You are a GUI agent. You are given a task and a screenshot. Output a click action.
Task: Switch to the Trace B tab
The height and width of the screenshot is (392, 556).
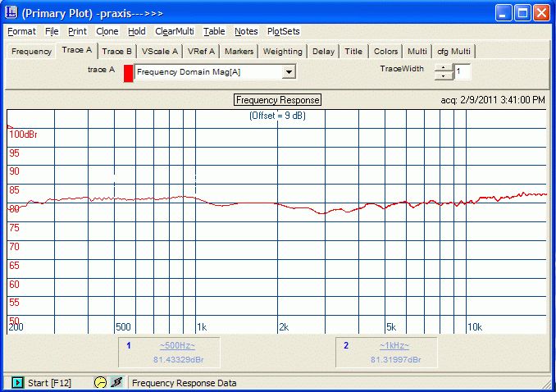(x=116, y=52)
